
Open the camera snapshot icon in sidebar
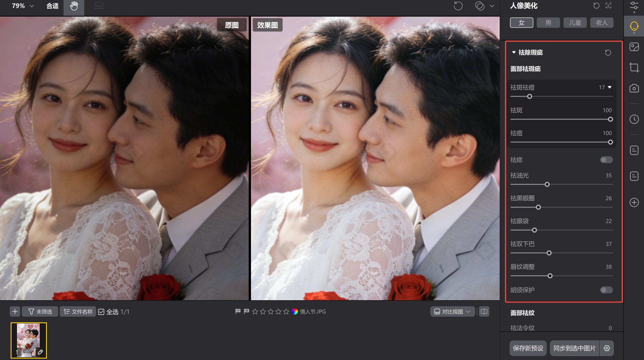click(634, 88)
